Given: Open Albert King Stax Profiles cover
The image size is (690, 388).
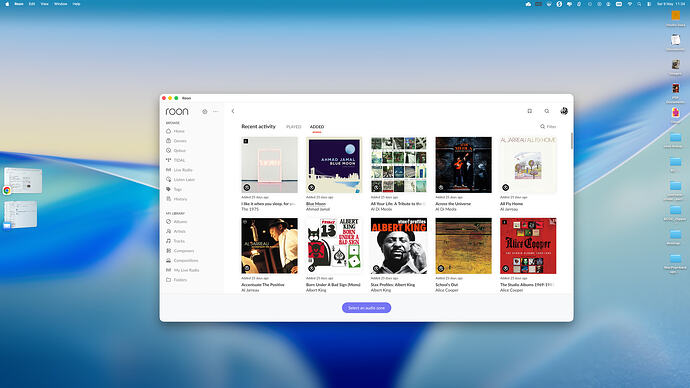Looking at the screenshot, I should point(399,245).
